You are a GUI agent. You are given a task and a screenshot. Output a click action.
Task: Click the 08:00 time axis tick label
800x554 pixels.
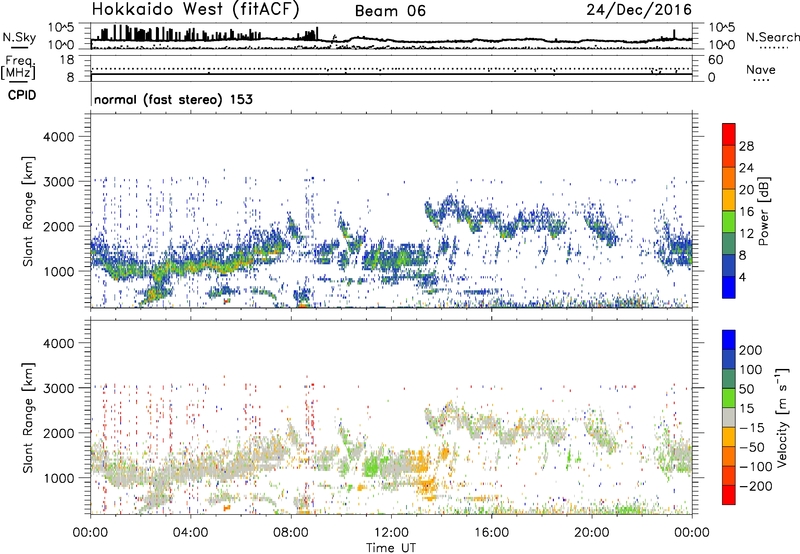290,533
